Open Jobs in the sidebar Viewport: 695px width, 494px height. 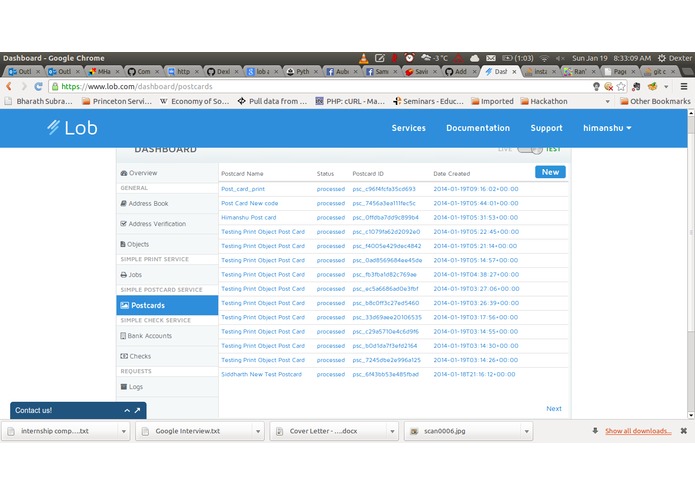[x=167, y=275]
